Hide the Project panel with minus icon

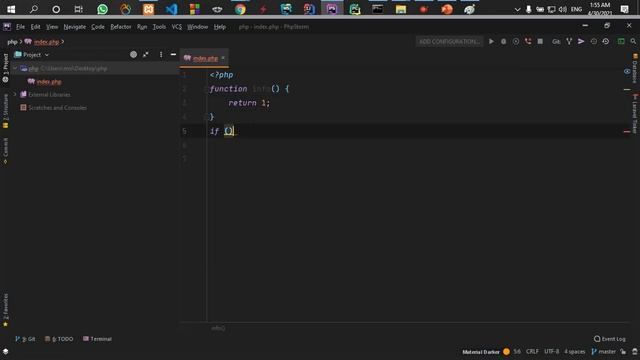tap(173, 55)
